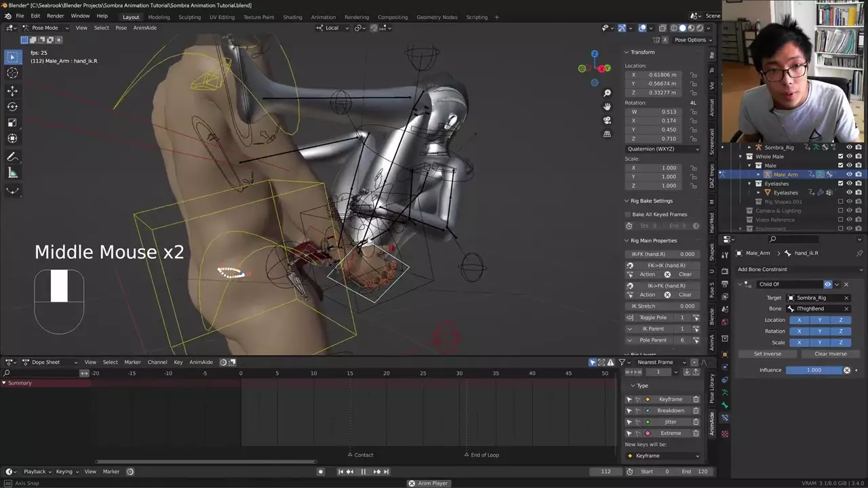Click the Cursor tool icon
This screenshot has height=488, width=868.
[12, 73]
